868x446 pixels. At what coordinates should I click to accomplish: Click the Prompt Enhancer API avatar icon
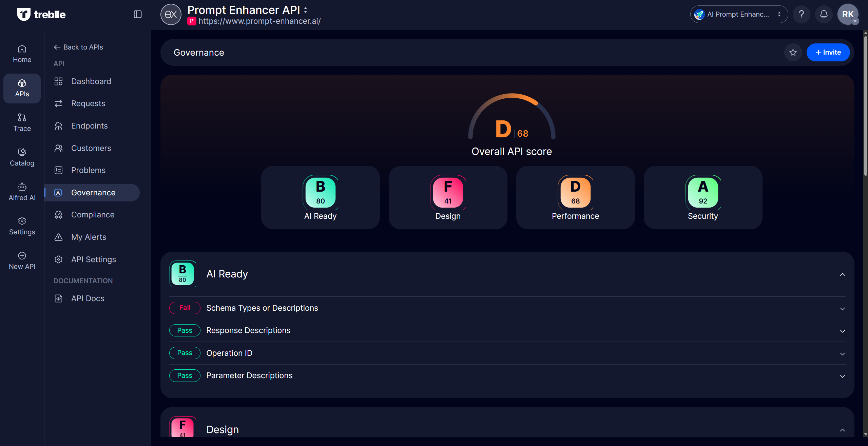(171, 14)
